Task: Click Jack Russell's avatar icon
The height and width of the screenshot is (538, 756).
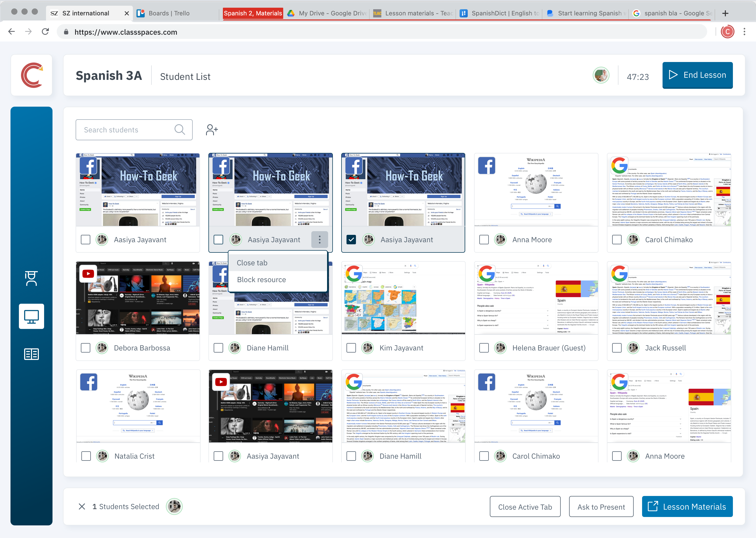Action: click(633, 348)
